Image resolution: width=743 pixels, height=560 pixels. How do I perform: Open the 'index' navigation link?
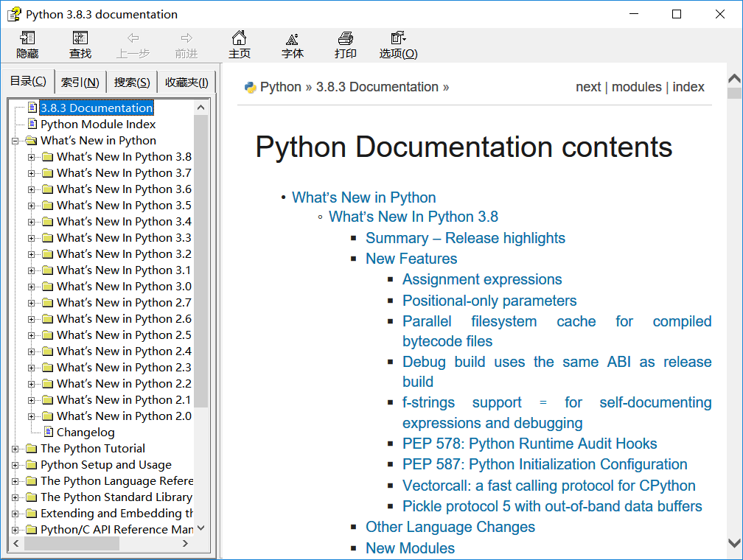tap(688, 87)
